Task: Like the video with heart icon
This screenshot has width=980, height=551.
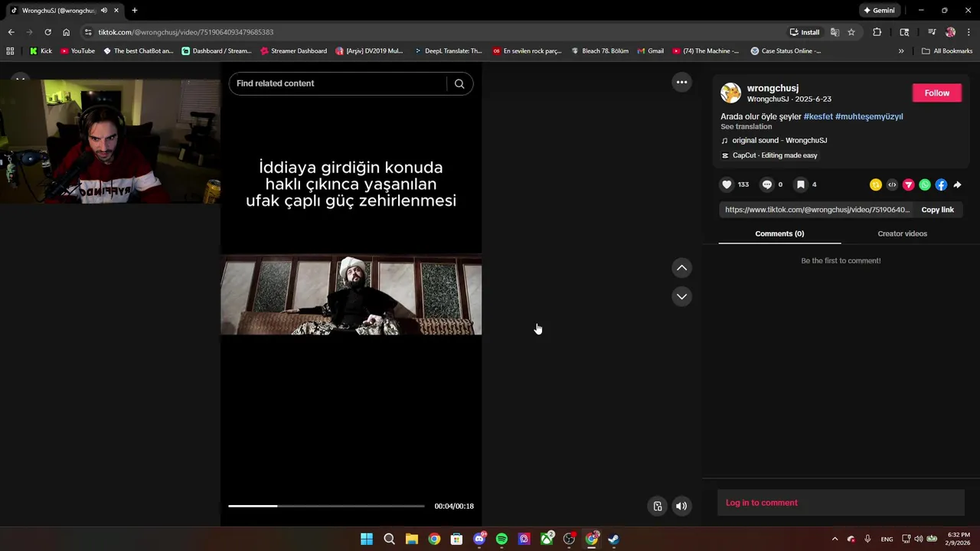Action: [x=727, y=184]
